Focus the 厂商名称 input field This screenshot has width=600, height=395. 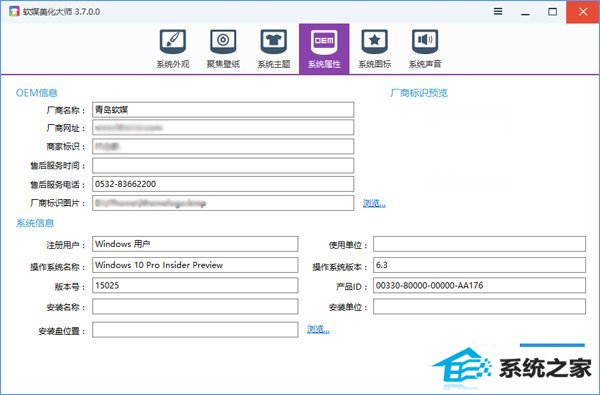coord(223,110)
